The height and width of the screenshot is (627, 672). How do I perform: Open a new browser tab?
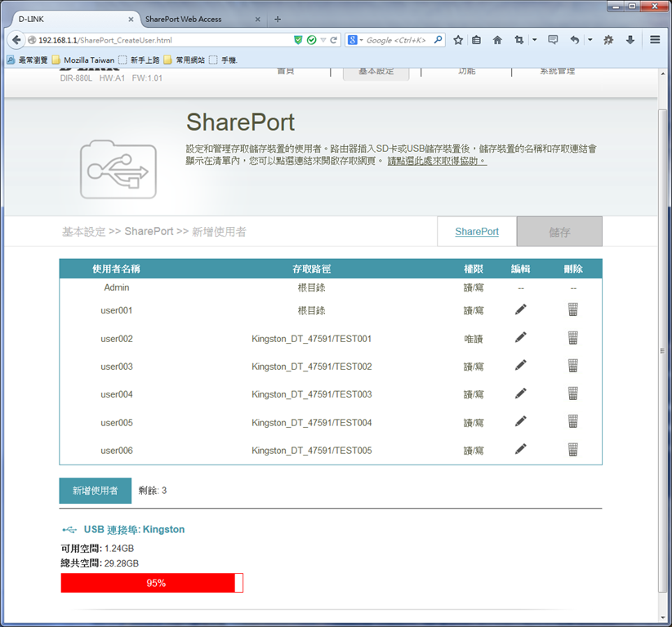tap(278, 20)
